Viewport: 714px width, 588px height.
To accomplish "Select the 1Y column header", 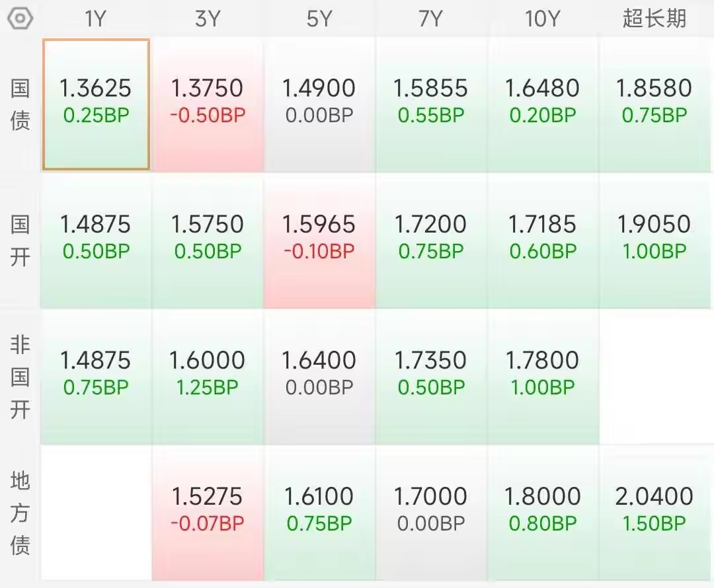I will pos(96,19).
